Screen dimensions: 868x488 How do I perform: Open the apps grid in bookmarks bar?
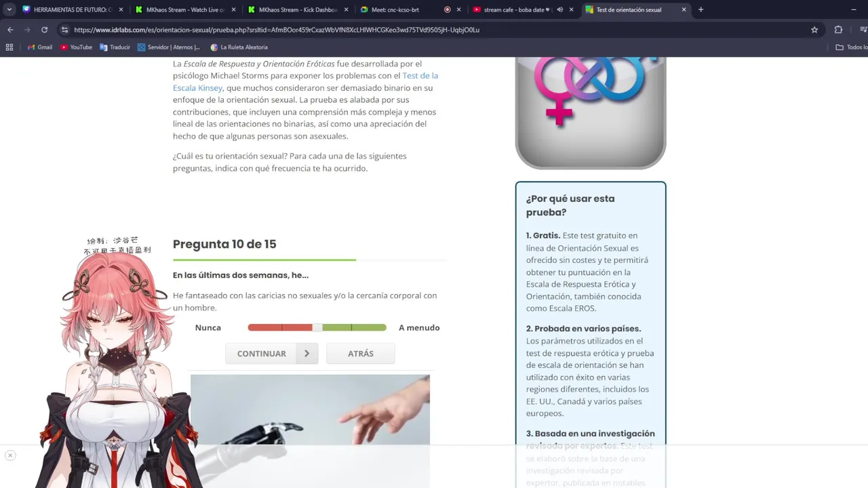click(9, 47)
